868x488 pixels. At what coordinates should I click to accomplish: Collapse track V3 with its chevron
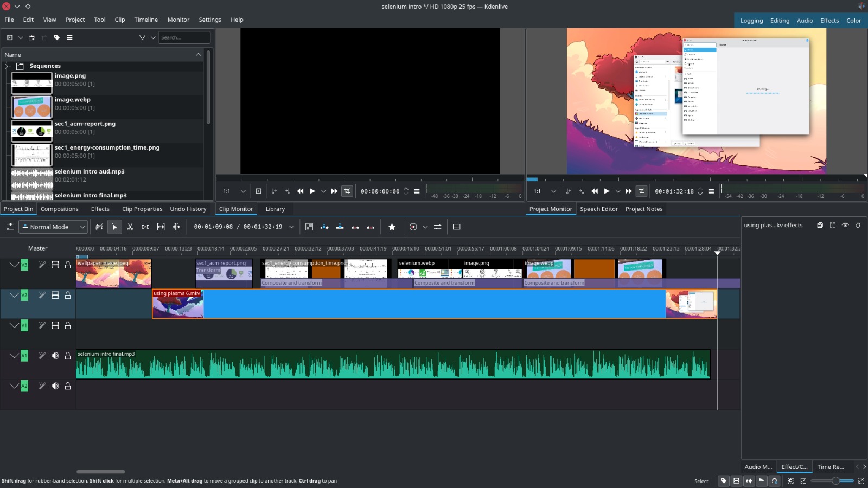tap(14, 265)
